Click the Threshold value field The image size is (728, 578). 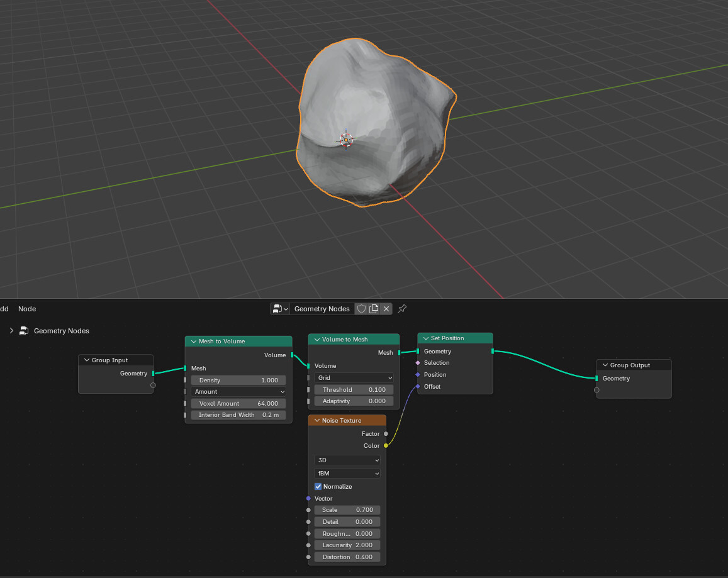coord(354,389)
